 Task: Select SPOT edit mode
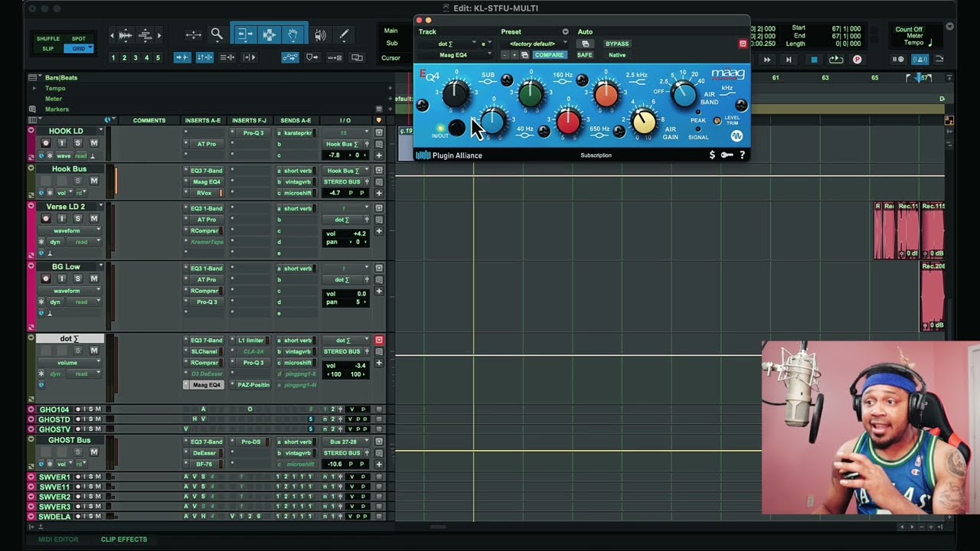click(x=78, y=38)
